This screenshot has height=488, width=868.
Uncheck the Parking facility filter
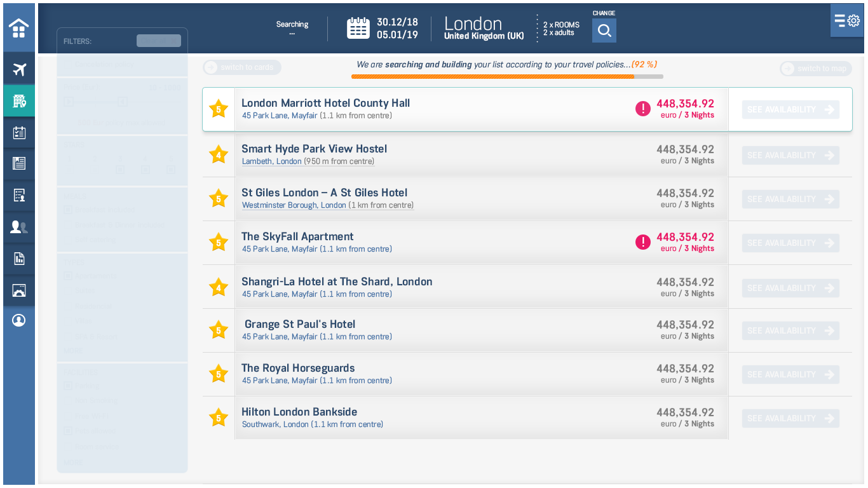(x=68, y=386)
